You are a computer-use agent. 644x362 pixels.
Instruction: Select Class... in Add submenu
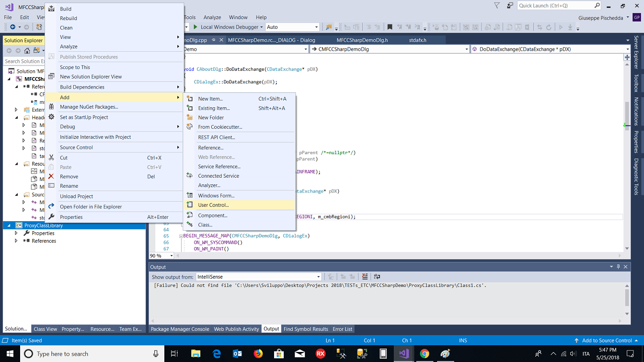(x=240, y=225)
